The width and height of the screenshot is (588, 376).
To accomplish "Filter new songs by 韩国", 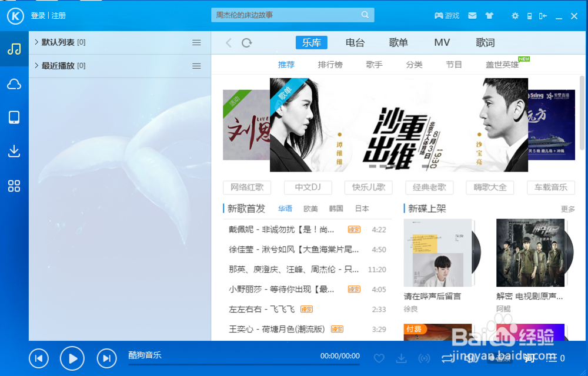I will pos(336,209).
